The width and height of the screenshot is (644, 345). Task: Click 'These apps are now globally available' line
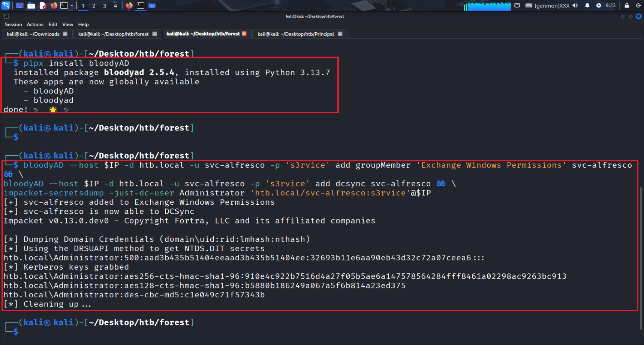coord(106,82)
